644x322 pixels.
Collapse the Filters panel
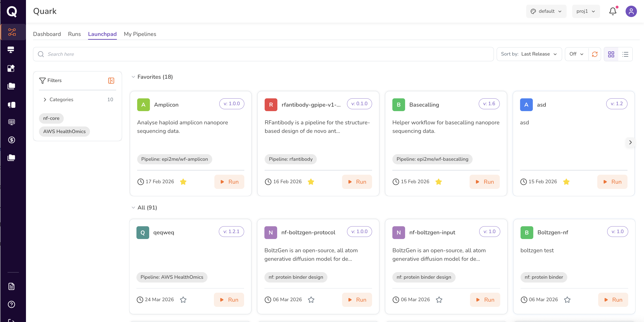pos(111,81)
